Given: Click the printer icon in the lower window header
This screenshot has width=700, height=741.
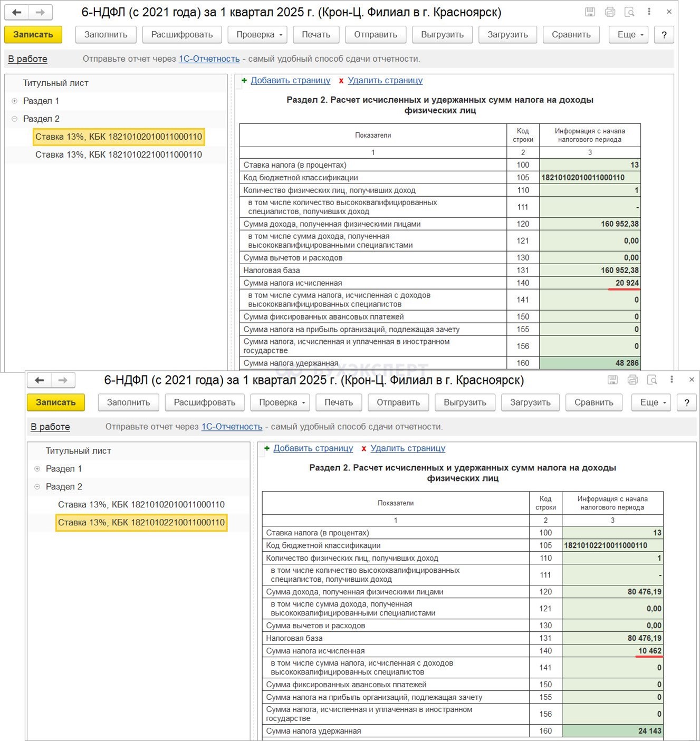Looking at the screenshot, I should (632, 380).
